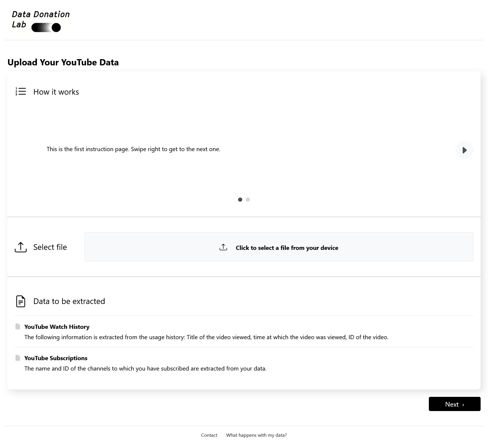This screenshot has width=488, height=448.
Task: Click the gradient pill graphic in the logo
Action: coord(46,28)
